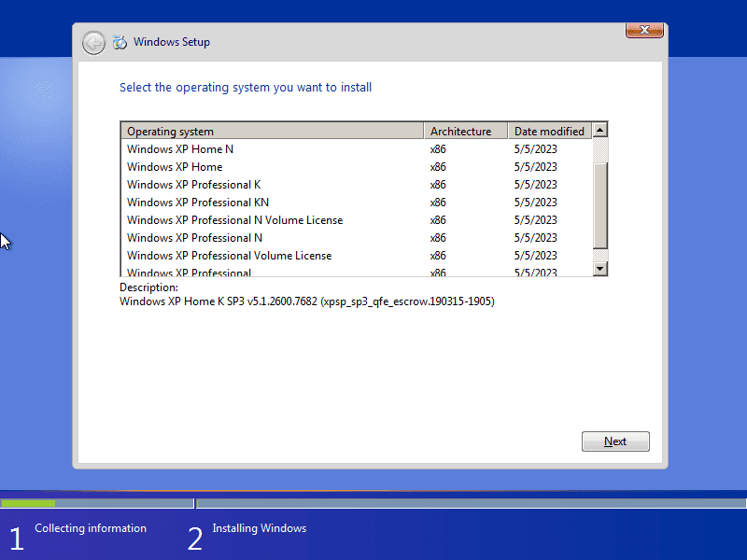The height and width of the screenshot is (560, 747).
Task: Sort by the Architecture column header
Action: click(x=465, y=131)
